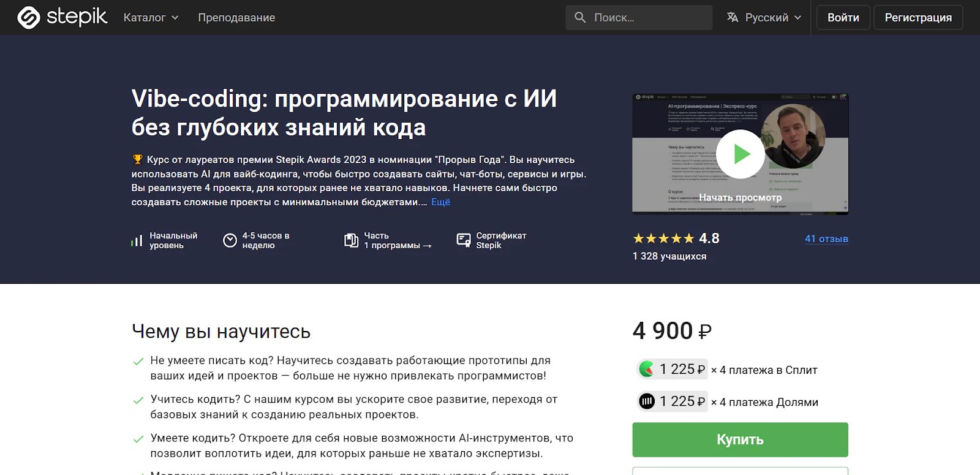Image resolution: width=980 pixels, height=475 pixels.
Task: Click the 4 900 ₽ price
Action: [672, 331]
